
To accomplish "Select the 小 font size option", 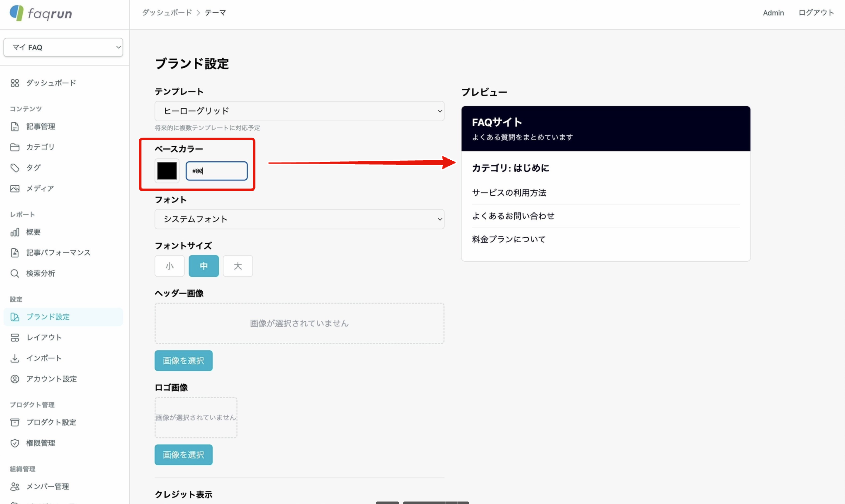I will click(169, 266).
